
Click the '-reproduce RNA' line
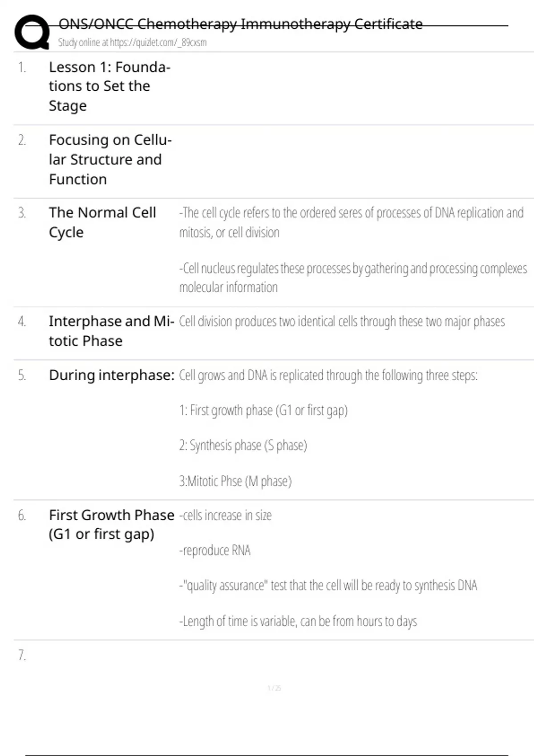pyautogui.click(x=215, y=551)
